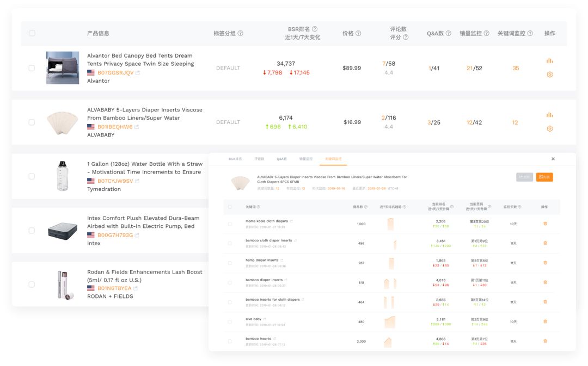Image resolution: width=588 pixels, height=366 pixels.
Task: Tick checkbox for 'bamboo cloth diaper inserts' keyword
Action: (x=230, y=243)
